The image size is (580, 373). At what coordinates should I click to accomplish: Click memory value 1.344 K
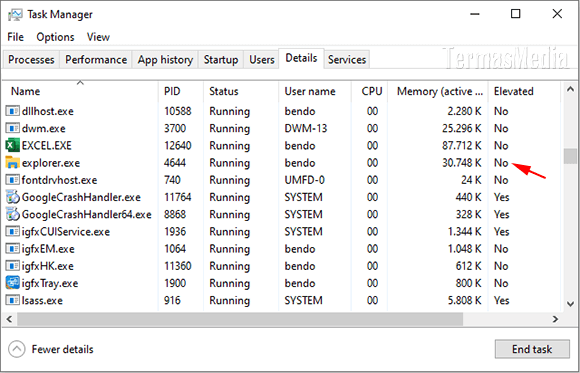(x=465, y=232)
